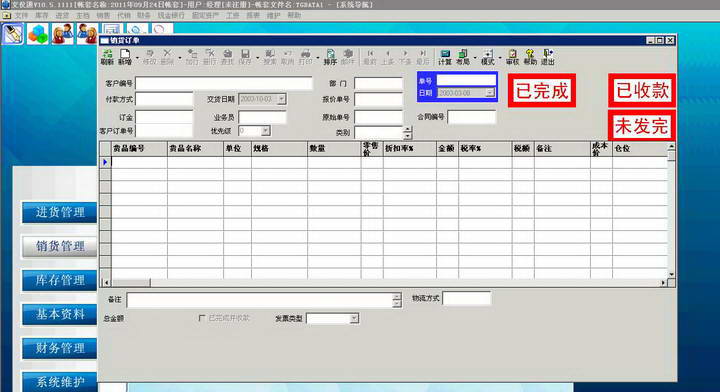Screen dimensions: 720x392
Task: Click the grid horizontal scrollbar right arrow
Action: (663, 283)
